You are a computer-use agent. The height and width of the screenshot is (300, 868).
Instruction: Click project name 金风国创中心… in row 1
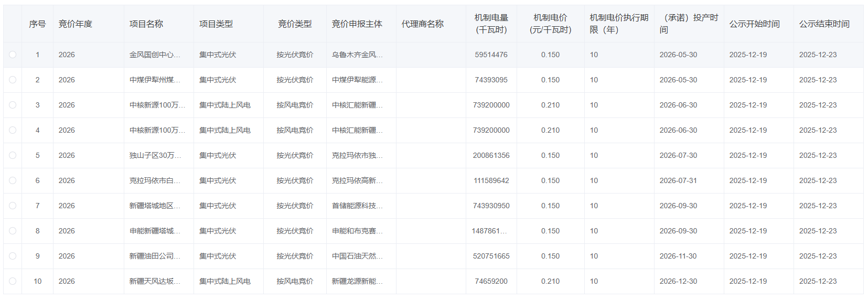[155, 55]
